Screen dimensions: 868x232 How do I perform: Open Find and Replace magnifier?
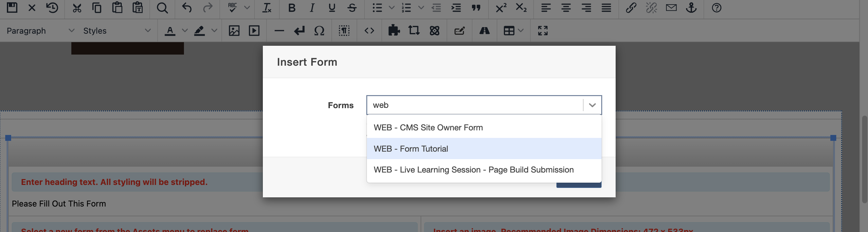(x=162, y=8)
